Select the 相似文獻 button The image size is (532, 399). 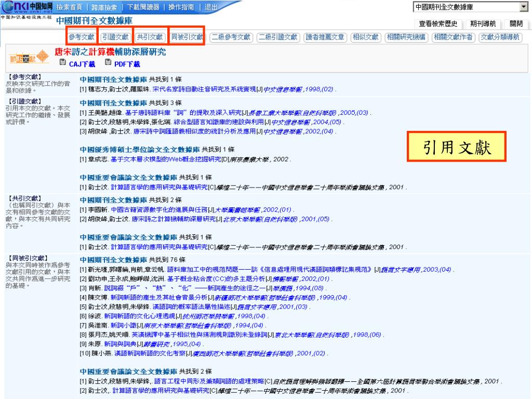pyautogui.click(x=365, y=37)
